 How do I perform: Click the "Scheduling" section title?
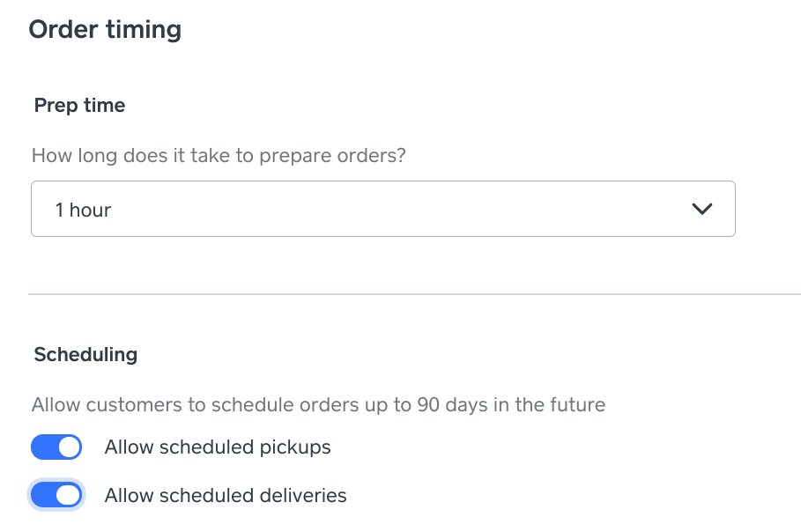(85, 355)
